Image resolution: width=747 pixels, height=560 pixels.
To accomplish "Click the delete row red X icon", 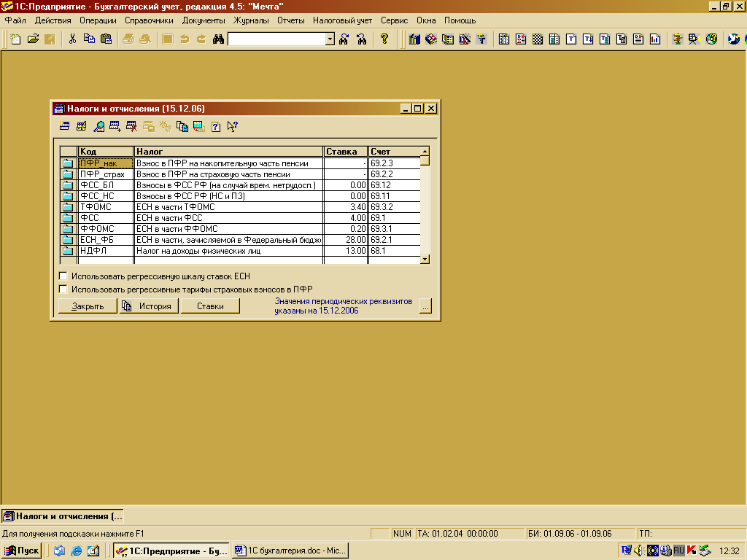I will click(x=132, y=126).
